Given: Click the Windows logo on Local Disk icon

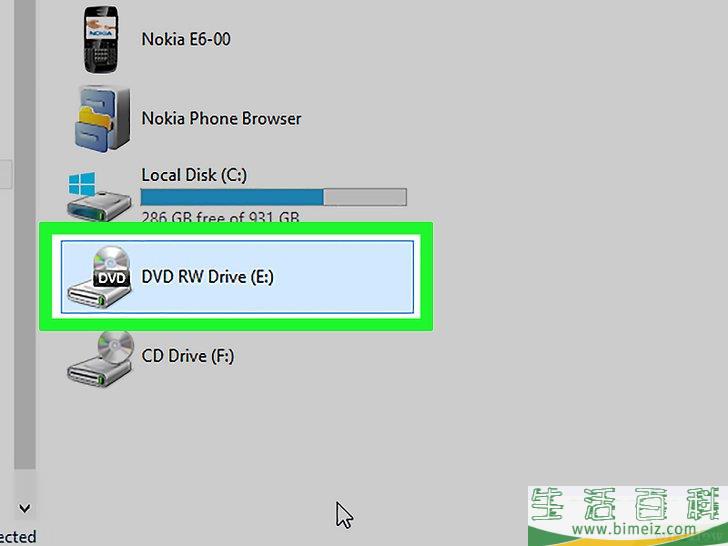Looking at the screenshot, I should pos(82,184).
